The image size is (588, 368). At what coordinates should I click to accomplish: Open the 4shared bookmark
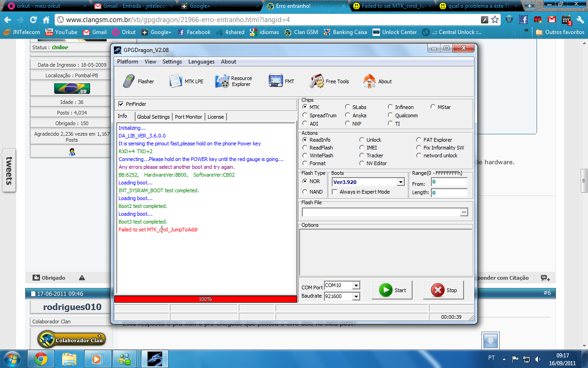(230, 32)
